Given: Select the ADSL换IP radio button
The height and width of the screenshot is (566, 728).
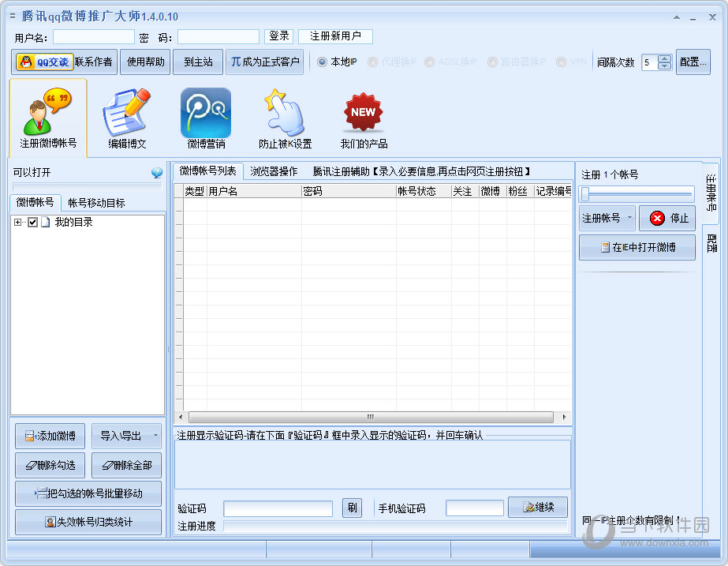Looking at the screenshot, I should [429, 62].
